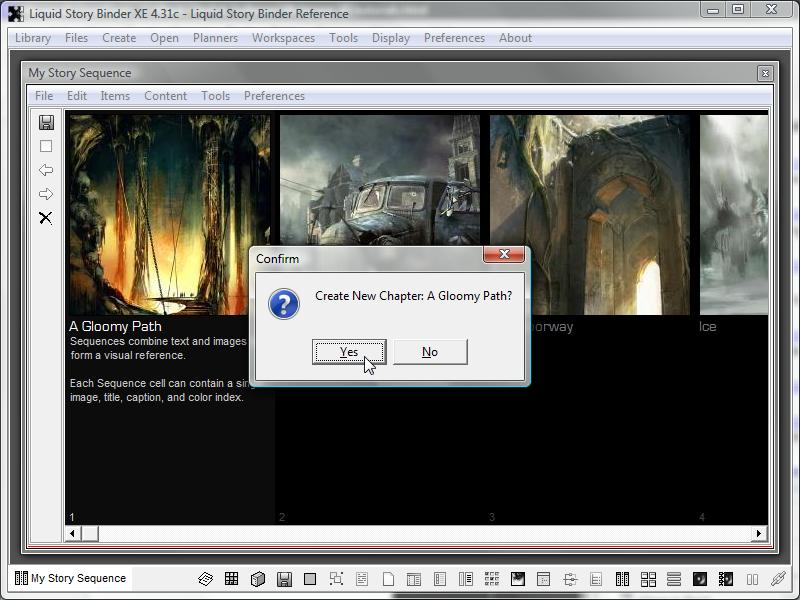Image resolution: width=800 pixels, height=600 pixels.
Task: Click the feather quill icon in bottom toolbar
Action: 778,579
